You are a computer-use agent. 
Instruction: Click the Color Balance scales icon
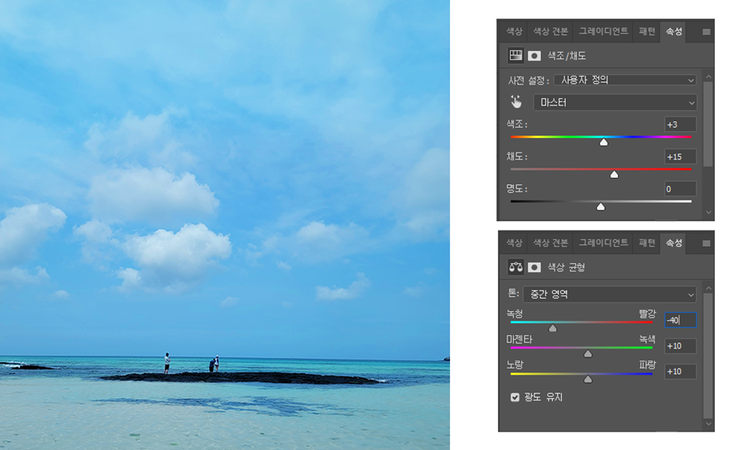pos(515,267)
